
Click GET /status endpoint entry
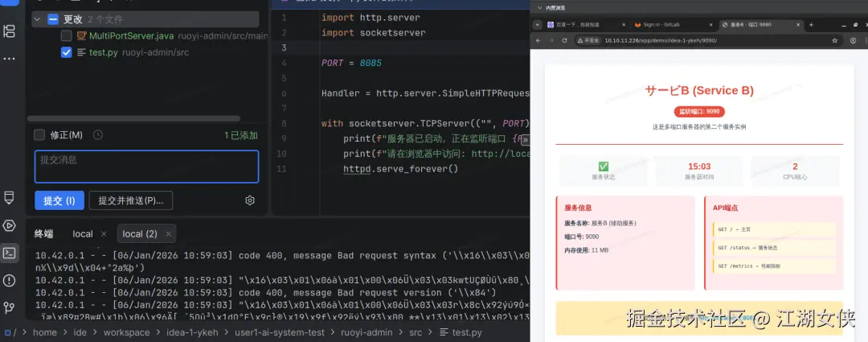coord(774,248)
